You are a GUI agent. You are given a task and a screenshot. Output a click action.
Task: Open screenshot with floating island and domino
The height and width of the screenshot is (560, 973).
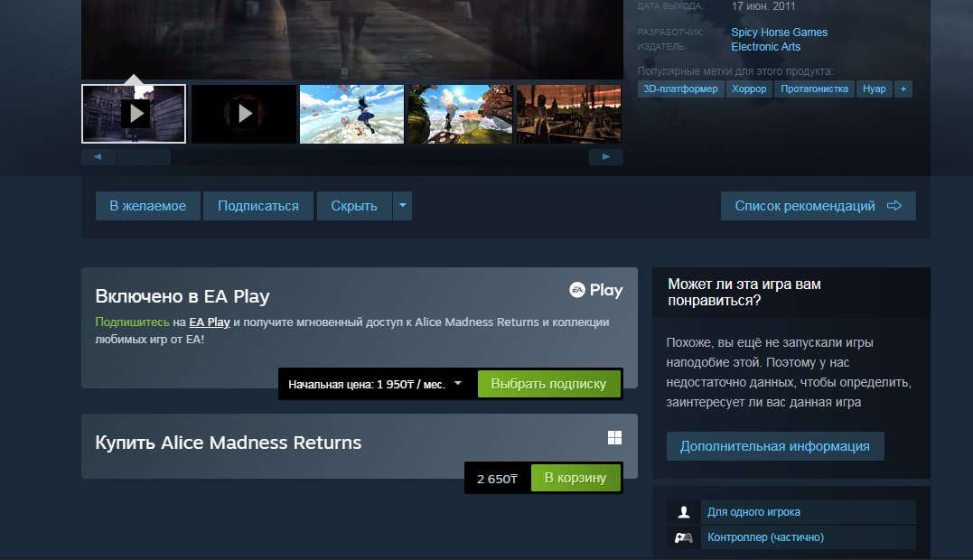click(460, 114)
